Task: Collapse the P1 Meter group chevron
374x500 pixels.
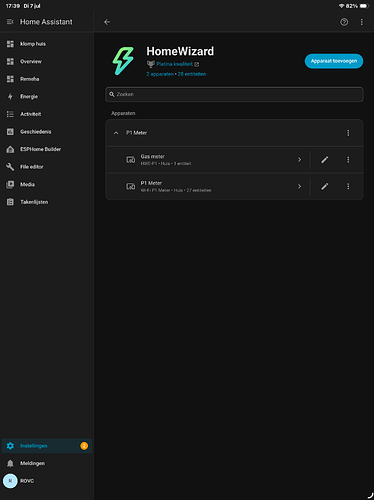Action: [116, 133]
